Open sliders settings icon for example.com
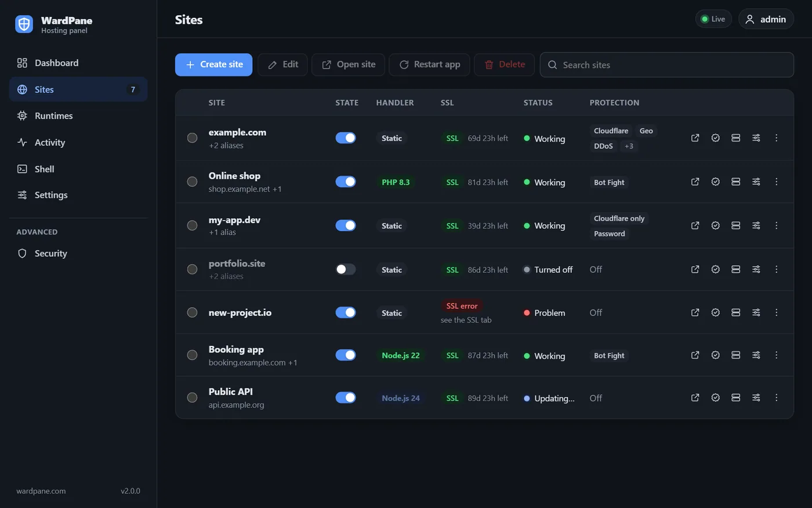Image resolution: width=812 pixels, height=508 pixels. (x=756, y=138)
